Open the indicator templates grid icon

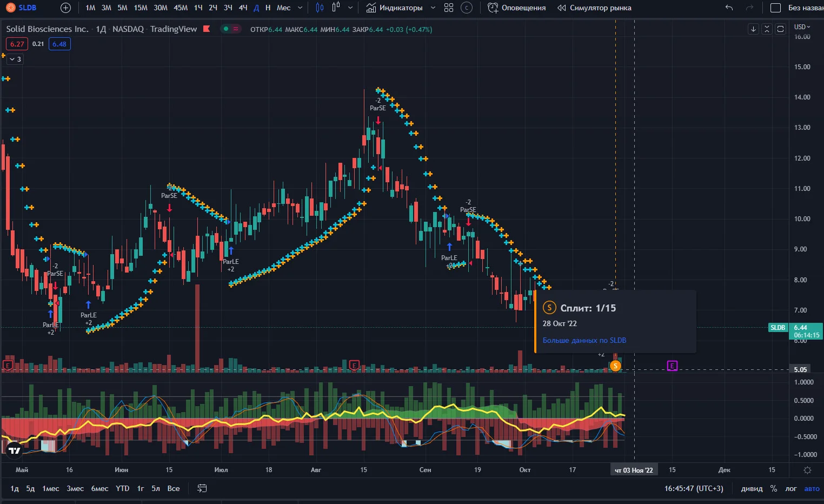click(449, 8)
